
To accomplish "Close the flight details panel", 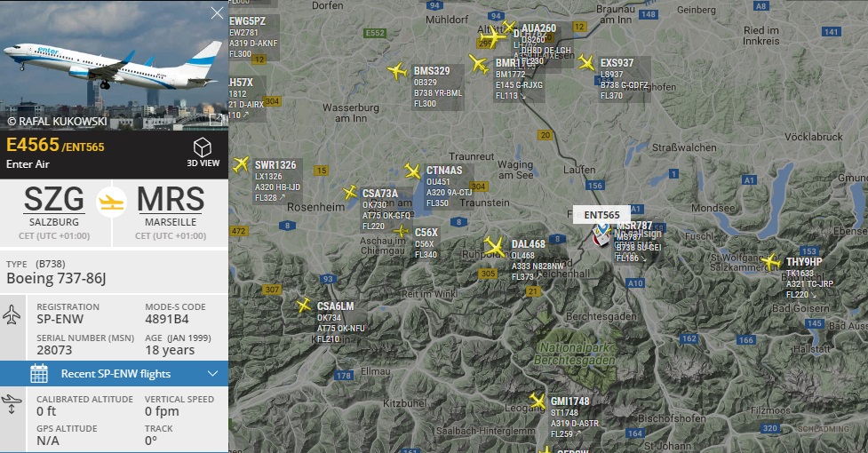I will 217,12.
